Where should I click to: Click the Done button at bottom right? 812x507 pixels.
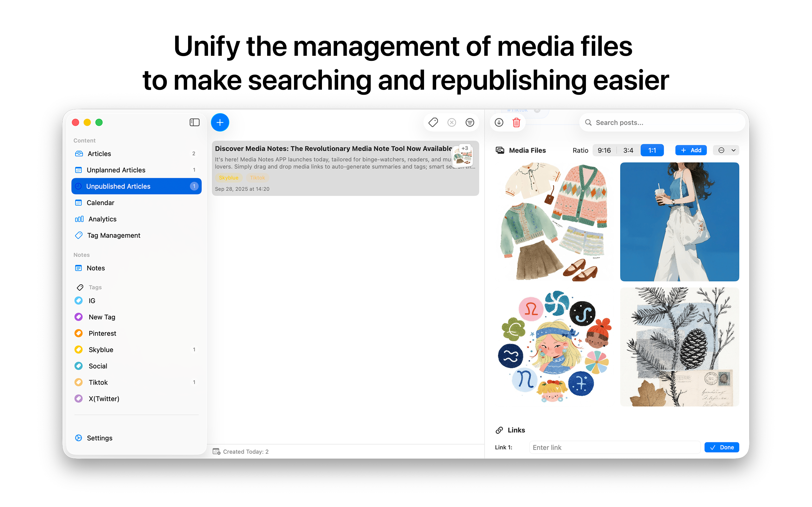tap(722, 447)
